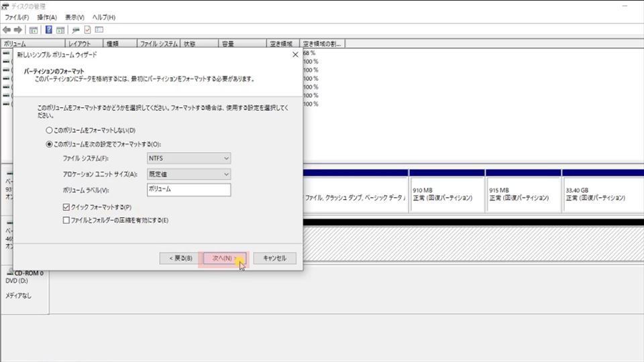Click the Forward arrow toolbar icon
The image size is (644, 362).
17,30
